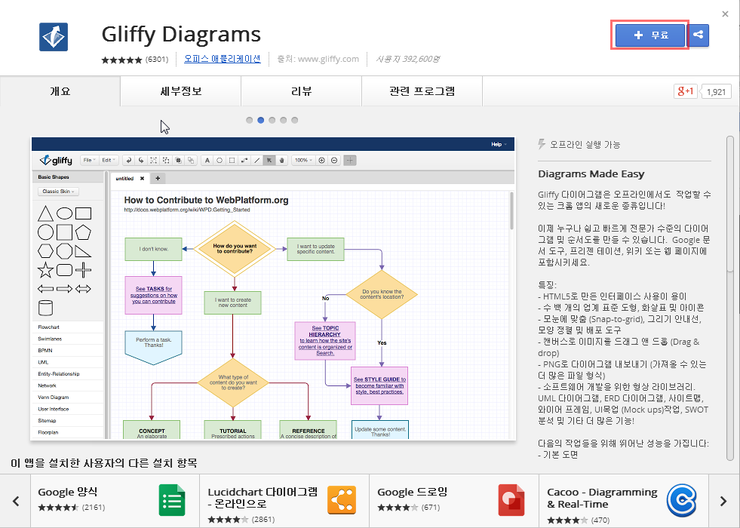This screenshot has width=740, height=528.
Task: Click the lightning icon next to 오프라인 실행 가능
Action: (x=542, y=144)
